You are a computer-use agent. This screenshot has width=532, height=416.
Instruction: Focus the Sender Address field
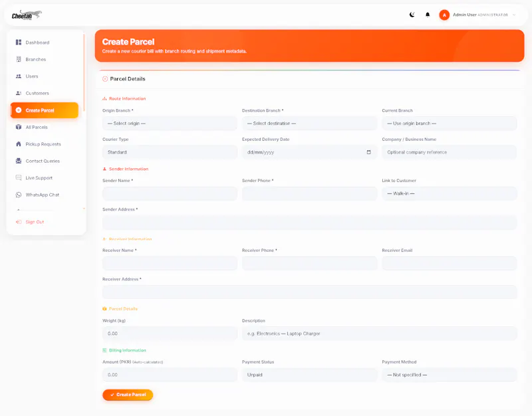point(309,223)
